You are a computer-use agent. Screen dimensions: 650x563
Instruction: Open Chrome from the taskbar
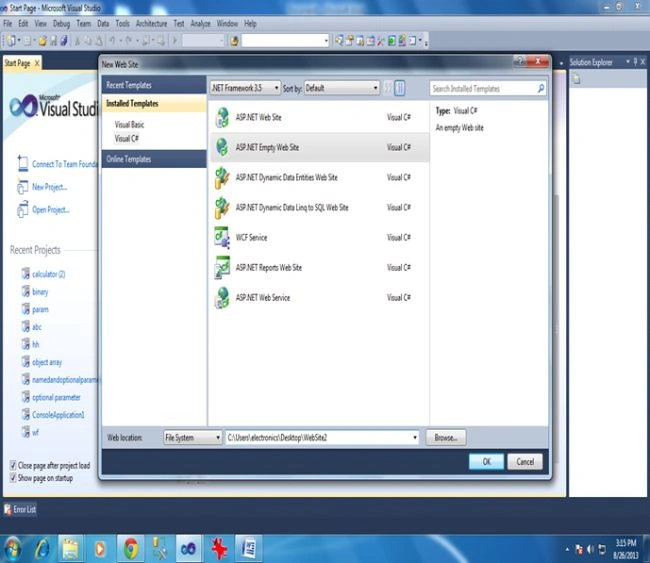(x=131, y=548)
